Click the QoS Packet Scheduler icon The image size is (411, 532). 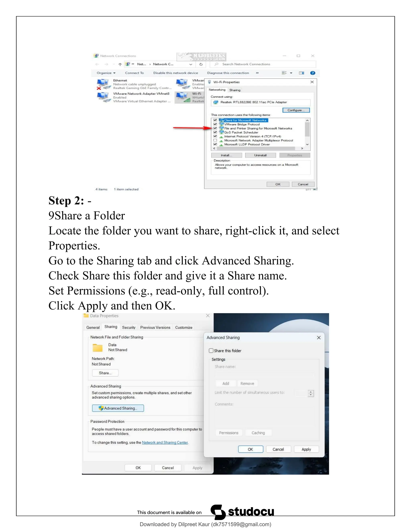221,132
